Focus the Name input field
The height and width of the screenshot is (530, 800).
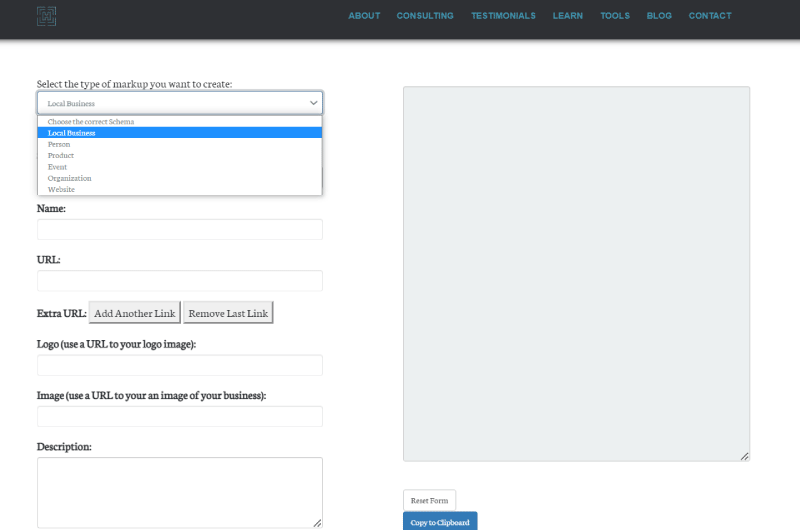tap(180, 230)
